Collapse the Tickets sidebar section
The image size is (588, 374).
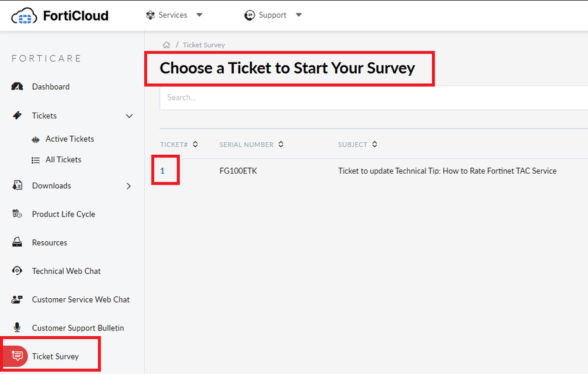pyautogui.click(x=130, y=116)
